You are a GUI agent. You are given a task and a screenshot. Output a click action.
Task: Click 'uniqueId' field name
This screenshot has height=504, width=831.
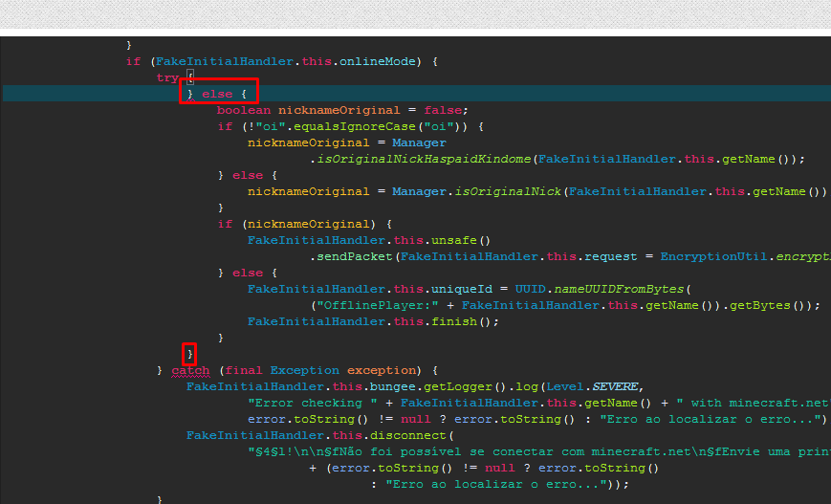tap(462, 289)
